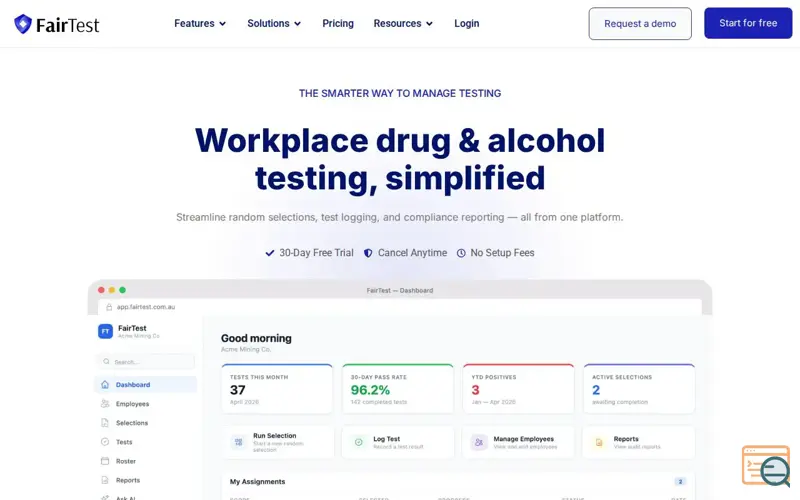This screenshot has width=800, height=500.
Task: Click the My Assignments heading
Action: click(257, 482)
